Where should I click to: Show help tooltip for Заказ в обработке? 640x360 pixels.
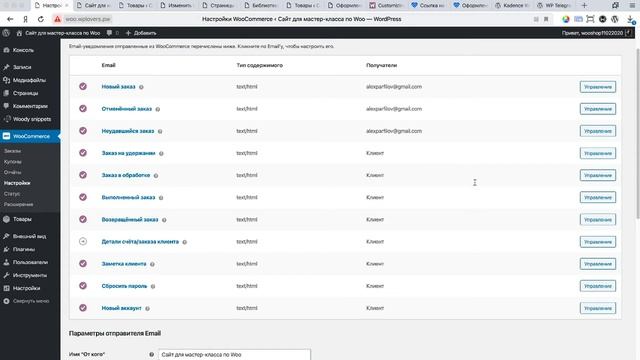pos(156,176)
